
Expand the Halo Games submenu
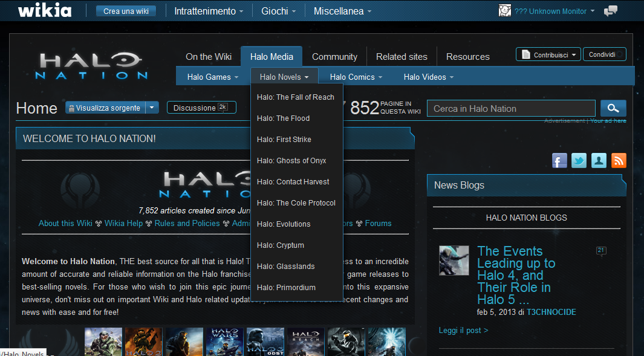click(213, 77)
